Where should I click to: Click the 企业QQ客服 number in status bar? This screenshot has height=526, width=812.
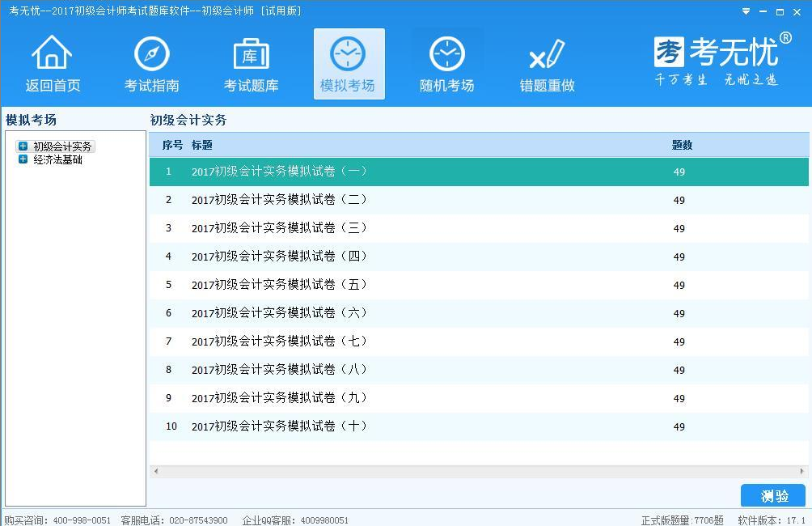(x=324, y=520)
